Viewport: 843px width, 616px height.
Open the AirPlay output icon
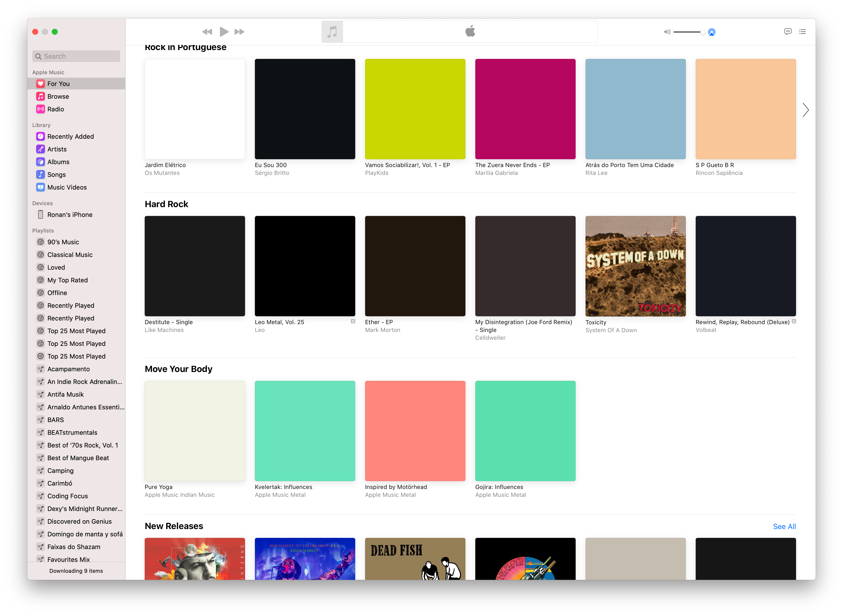click(x=712, y=32)
